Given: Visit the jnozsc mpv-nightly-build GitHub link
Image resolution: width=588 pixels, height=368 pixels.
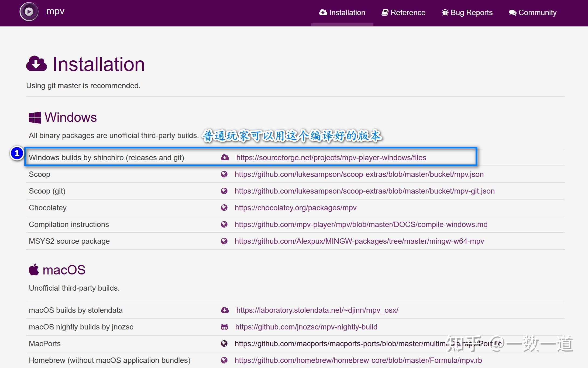Looking at the screenshot, I should 306,327.
